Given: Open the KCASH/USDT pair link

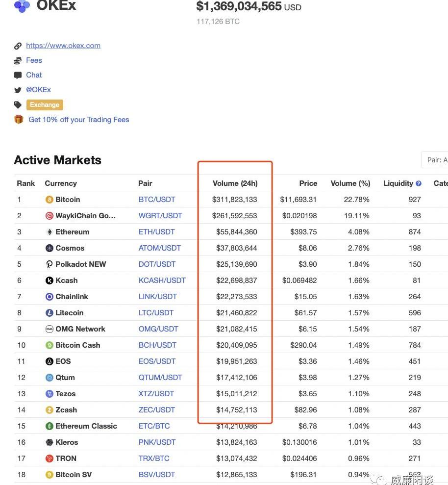Looking at the screenshot, I should tap(162, 281).
